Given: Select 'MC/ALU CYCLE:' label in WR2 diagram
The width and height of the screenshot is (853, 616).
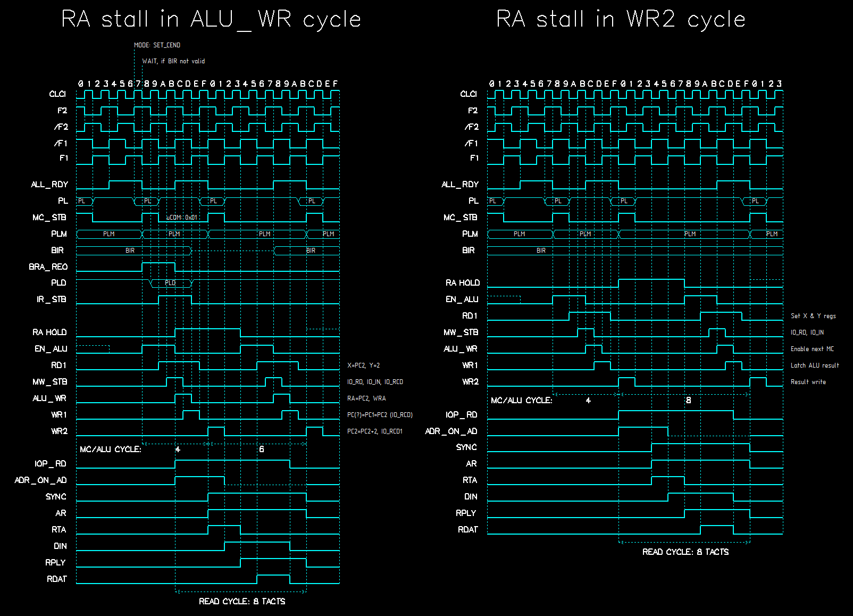Looking at the screenshot, I should 522,401.
